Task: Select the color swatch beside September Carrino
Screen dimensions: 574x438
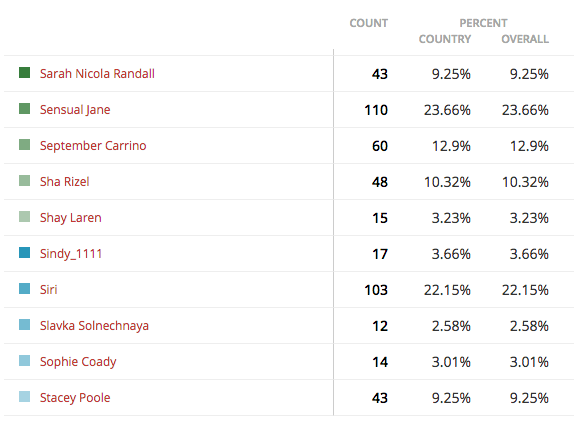Action: tap(25, 145)
